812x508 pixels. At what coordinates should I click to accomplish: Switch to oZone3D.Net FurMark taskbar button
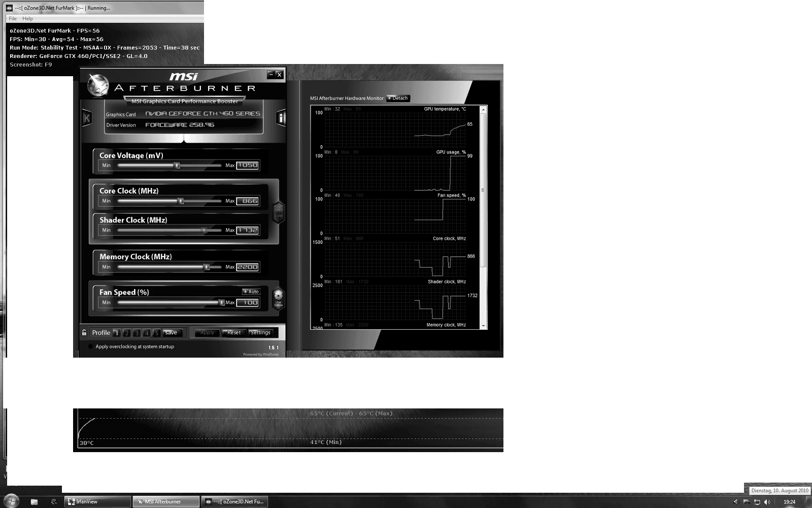(234, 501)
